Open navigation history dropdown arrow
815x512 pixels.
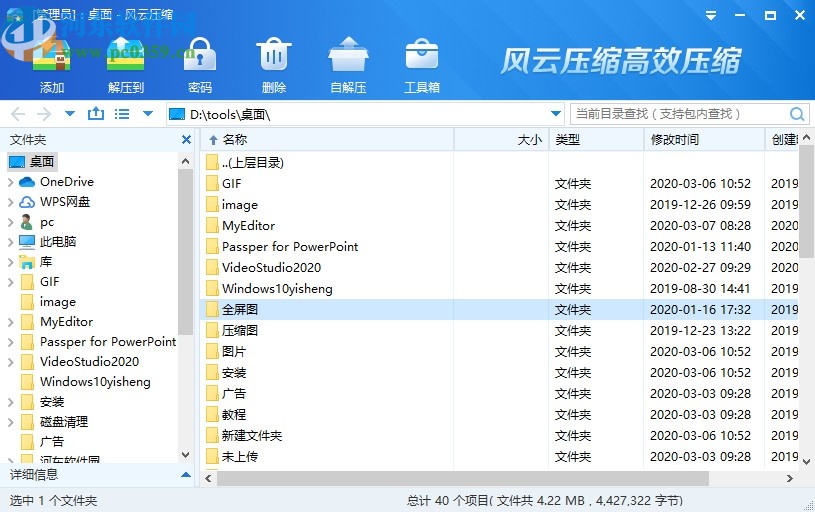tap(70, 114)
